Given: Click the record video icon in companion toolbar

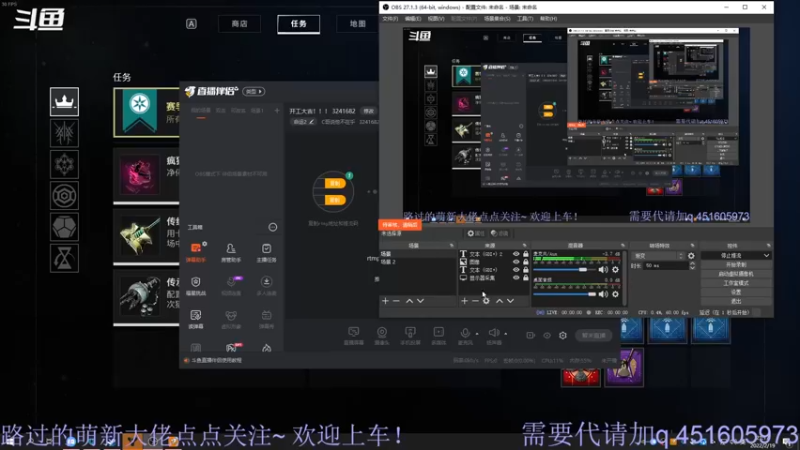Looking at the screenshot, I should click(x=531, y=335).
